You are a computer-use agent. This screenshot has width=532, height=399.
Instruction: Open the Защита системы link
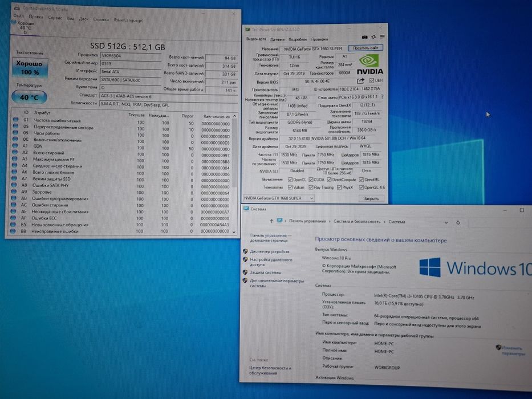[265, 272]
